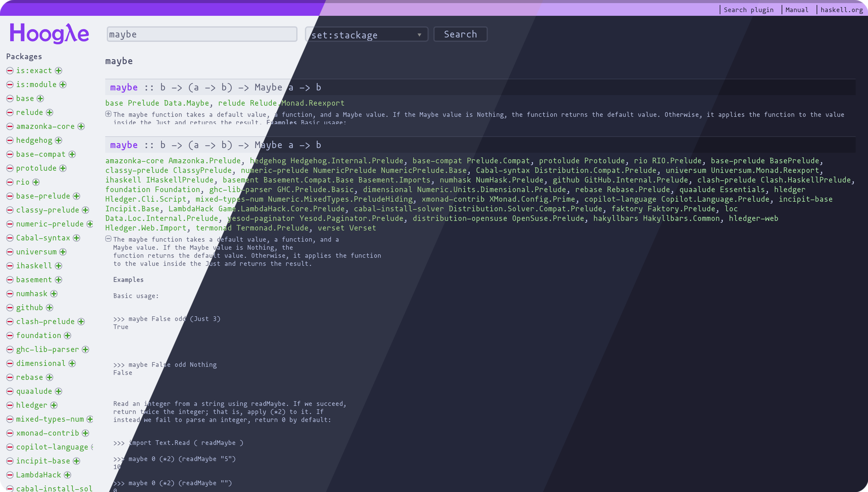
Task: Open Amazonka.Prelude module link
Action: [x=205, y=161]
